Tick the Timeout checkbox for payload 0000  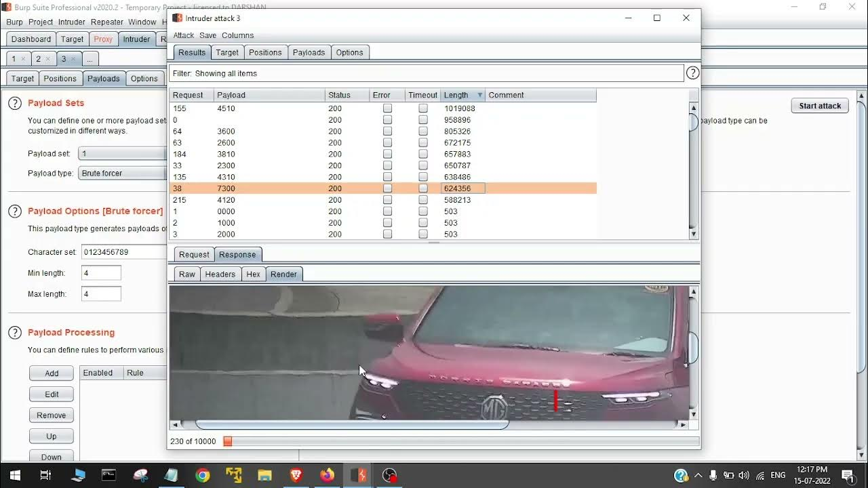[423, 211]
